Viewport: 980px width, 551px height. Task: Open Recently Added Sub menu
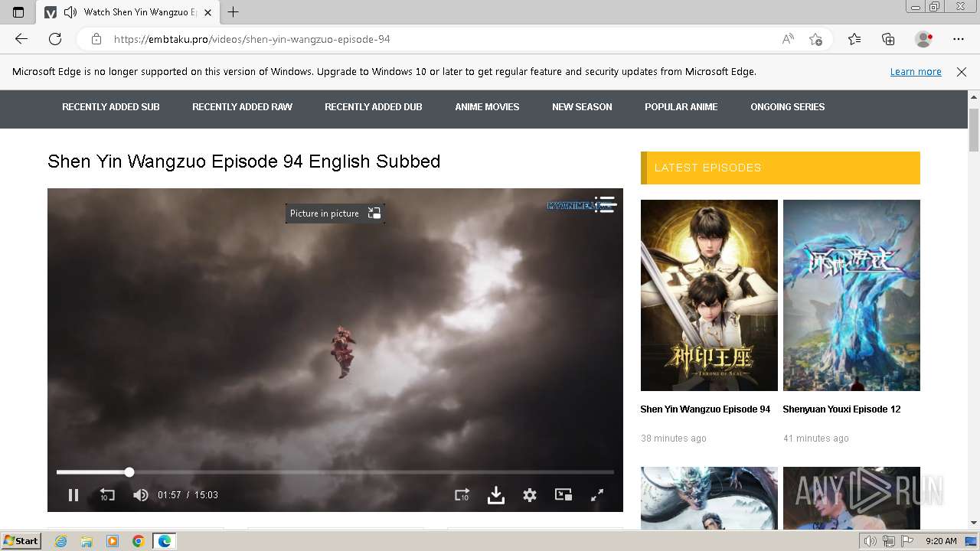[111, 107]
